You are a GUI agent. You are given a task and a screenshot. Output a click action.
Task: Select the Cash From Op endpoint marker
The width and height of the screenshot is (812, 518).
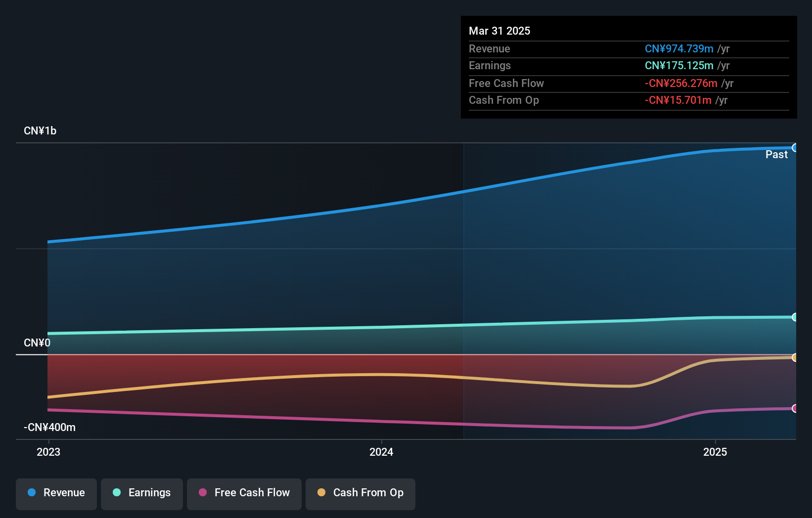click(795, 357)
